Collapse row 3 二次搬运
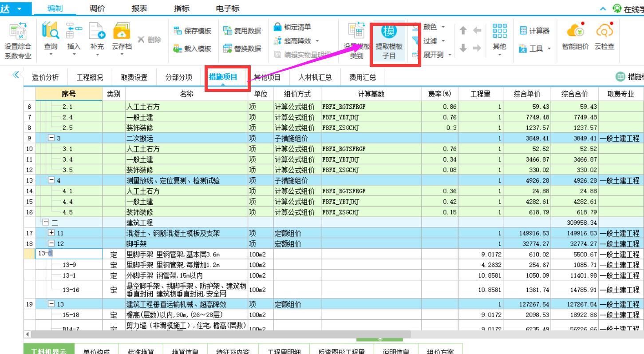Image resolution: width=644 pixels, height=354 pixels. pyautogui.click(x=51, y=138)
